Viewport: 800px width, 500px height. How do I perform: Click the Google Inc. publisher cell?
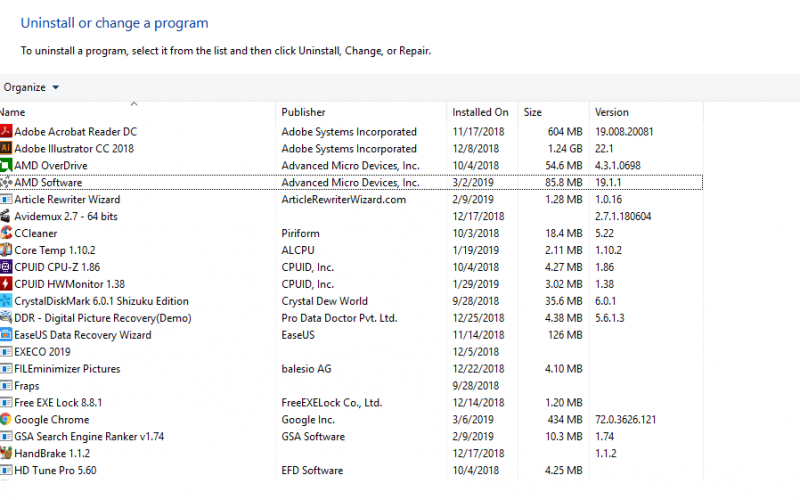(308, 419)
